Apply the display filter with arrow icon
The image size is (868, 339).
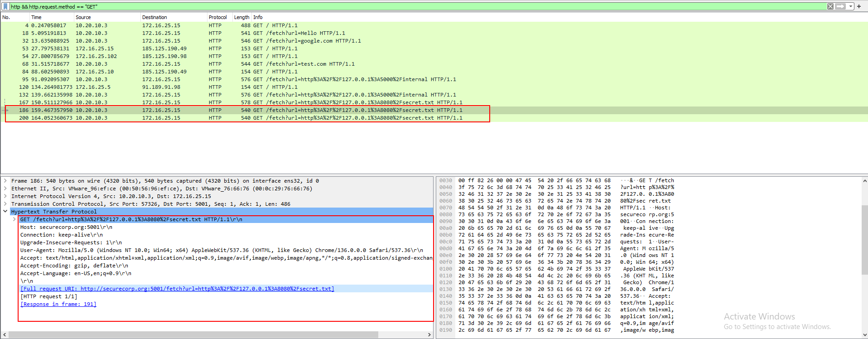point(840,6)
